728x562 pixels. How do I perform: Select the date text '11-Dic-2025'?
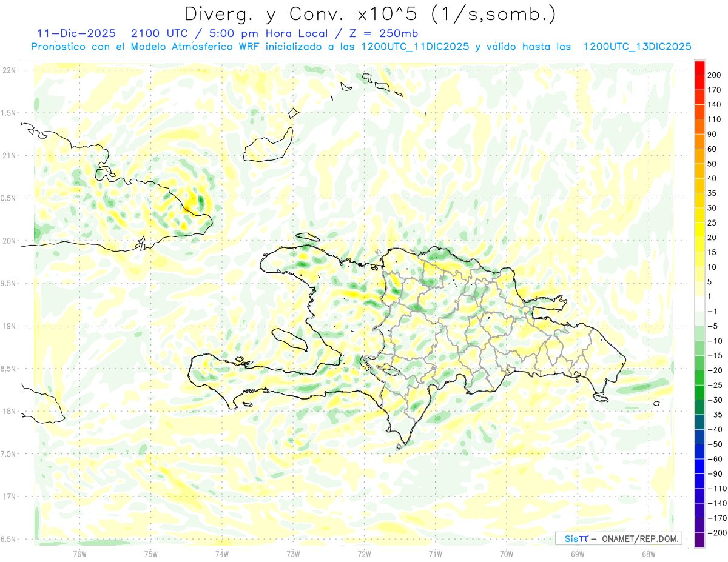click(76, 33)
